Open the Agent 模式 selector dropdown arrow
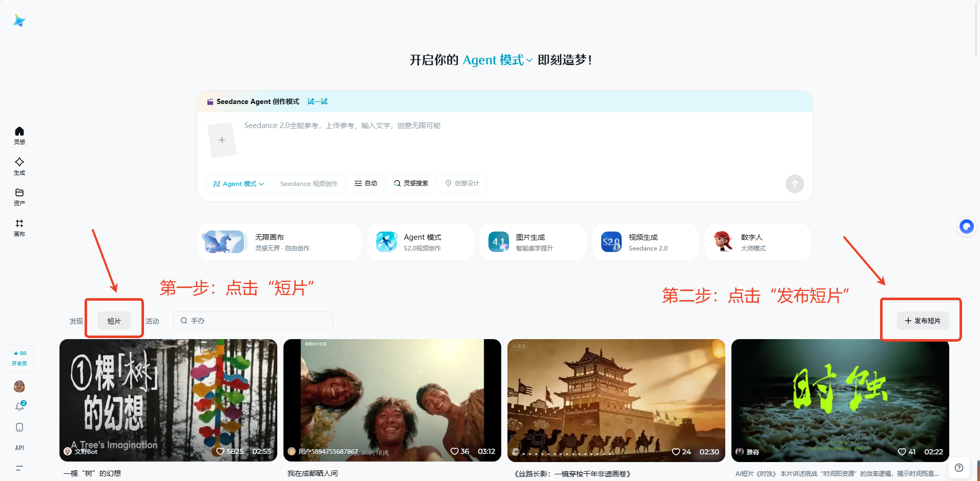Viewport: 980px width, 481px height. [x=261, y=183]
